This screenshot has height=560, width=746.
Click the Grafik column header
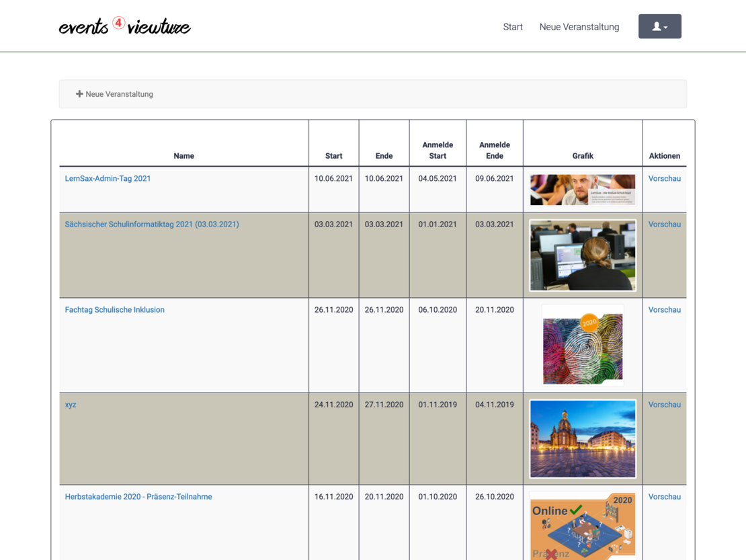click(582, 156)
